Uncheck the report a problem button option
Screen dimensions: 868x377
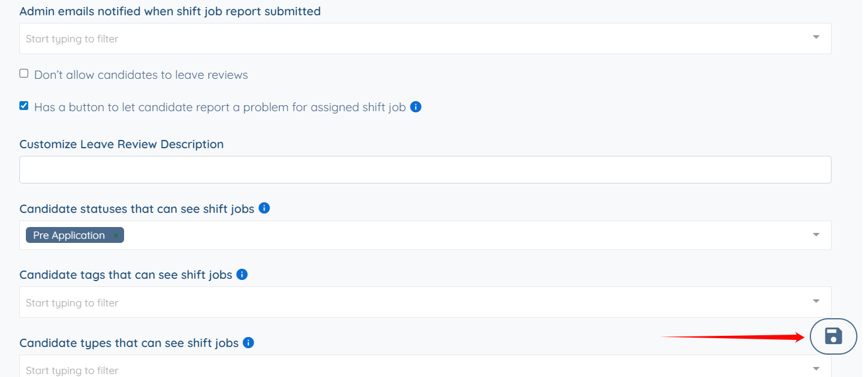click(x=24, y=106)
